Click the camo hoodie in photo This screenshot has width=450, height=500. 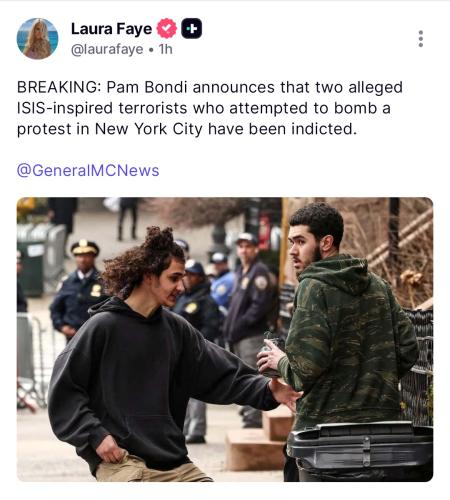coord(348,340)
